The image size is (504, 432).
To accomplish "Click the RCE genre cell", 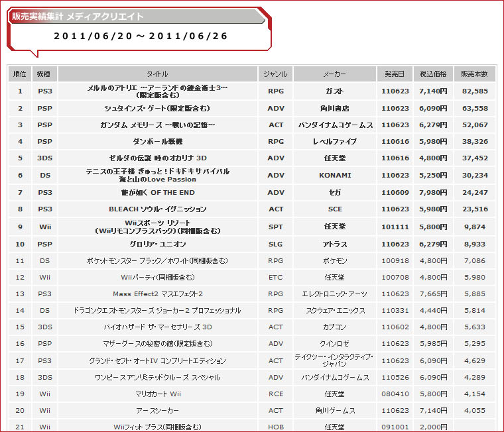I will click(x=275, y=394).
